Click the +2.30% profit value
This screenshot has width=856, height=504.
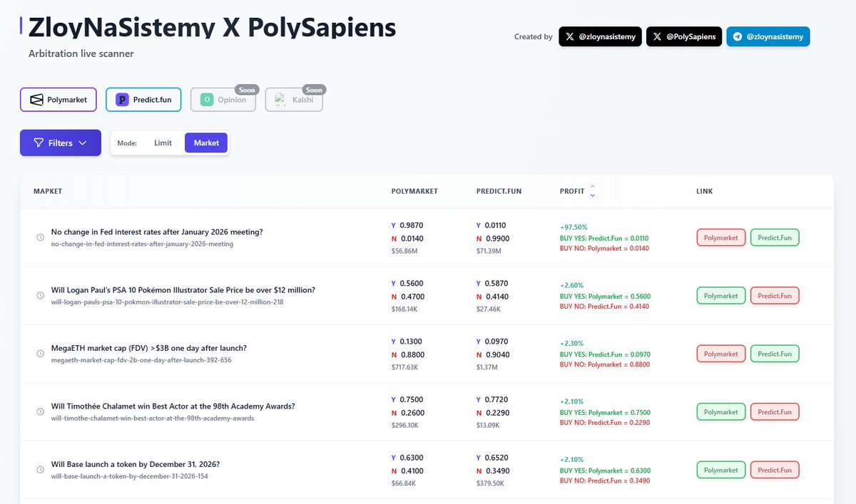coord(571,344)
